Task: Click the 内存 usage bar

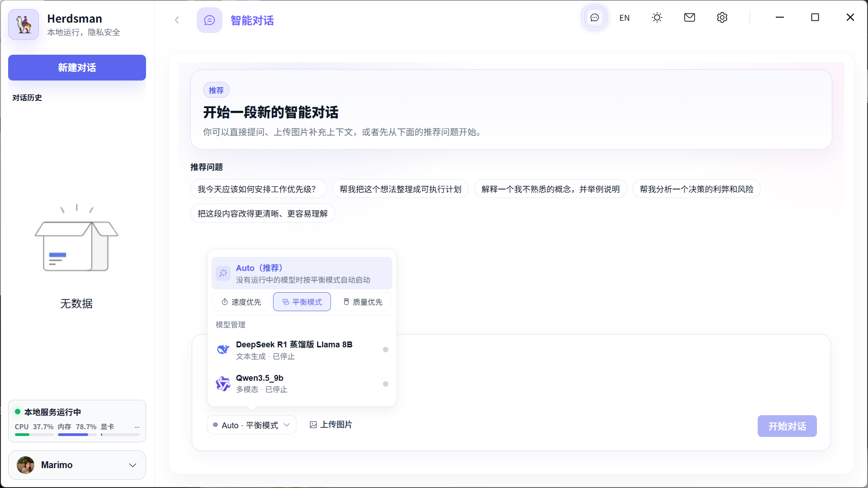Action: click(x=77, y=435)
